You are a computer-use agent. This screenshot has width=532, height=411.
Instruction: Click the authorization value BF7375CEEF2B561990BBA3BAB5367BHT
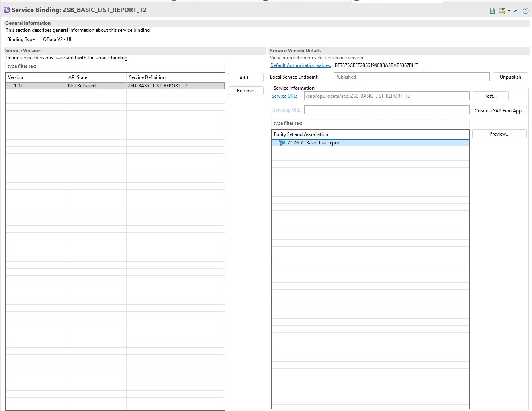point(376,65)
